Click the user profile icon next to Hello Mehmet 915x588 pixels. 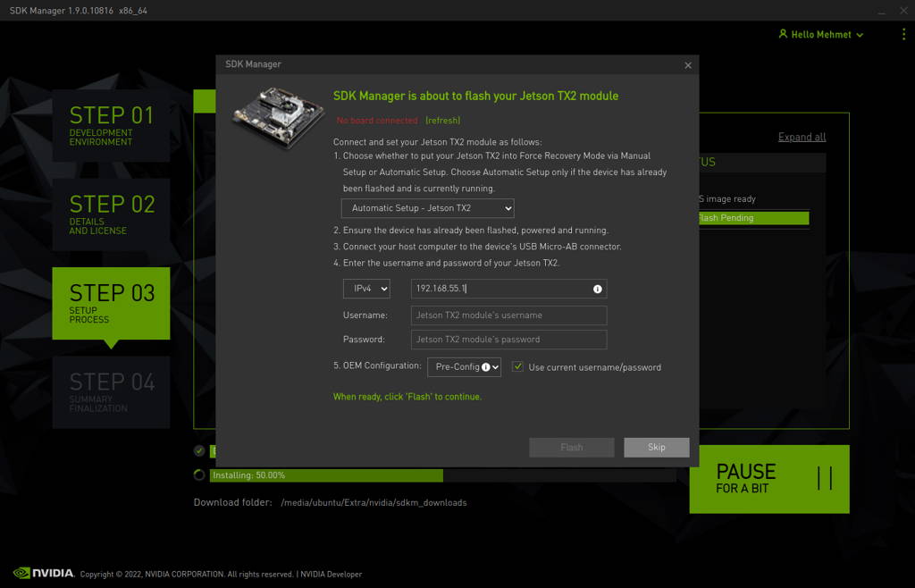[783, 34]
